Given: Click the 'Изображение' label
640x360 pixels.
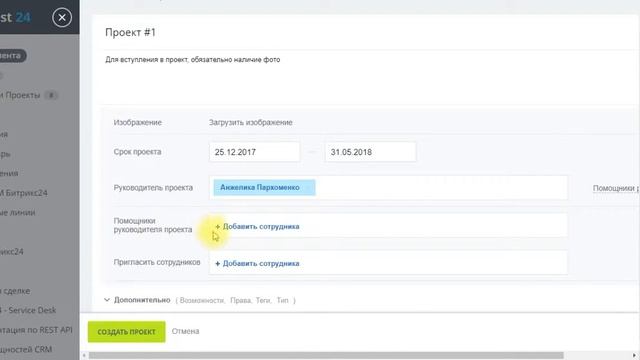Looking at the screenshot, I should (138, 122).
